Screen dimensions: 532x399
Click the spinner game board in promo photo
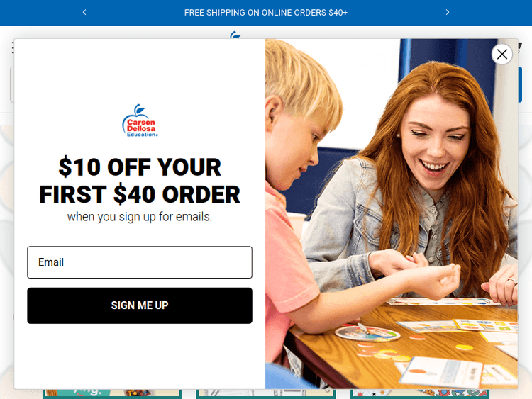point(367,332)
